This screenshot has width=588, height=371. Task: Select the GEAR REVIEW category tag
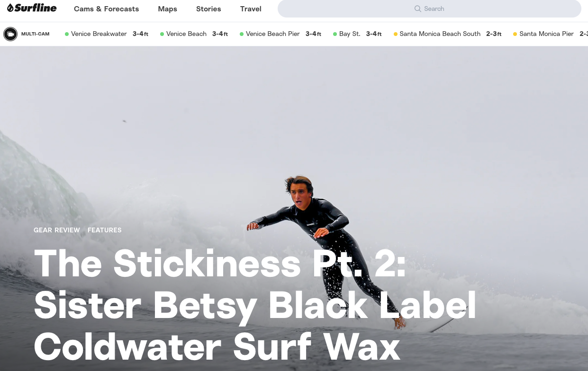click(x=57, y=230)
